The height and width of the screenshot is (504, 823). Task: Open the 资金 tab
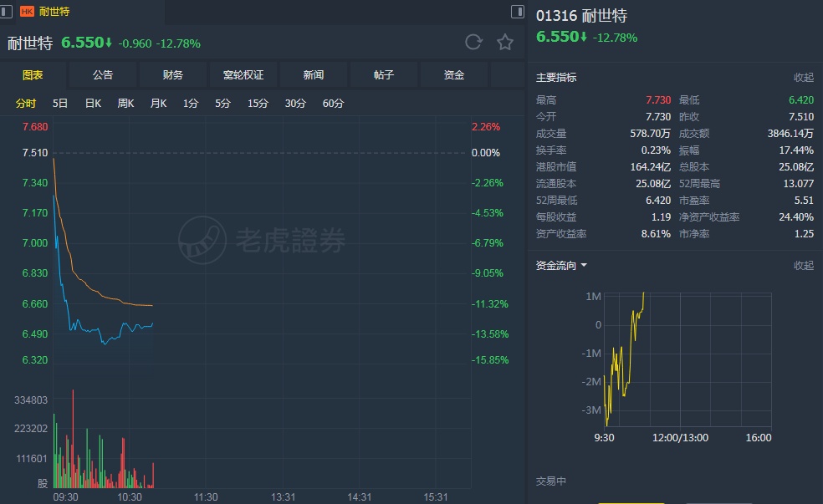[x=454, y=75]
